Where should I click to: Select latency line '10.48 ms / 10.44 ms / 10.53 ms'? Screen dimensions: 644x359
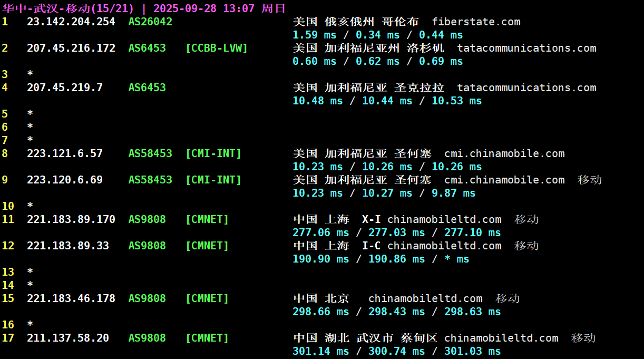[x=387, y=101]
